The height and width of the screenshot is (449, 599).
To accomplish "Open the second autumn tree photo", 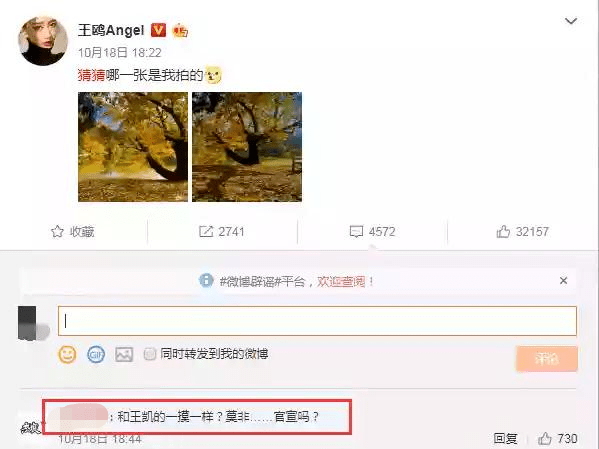I will click(x=247, y=147).
